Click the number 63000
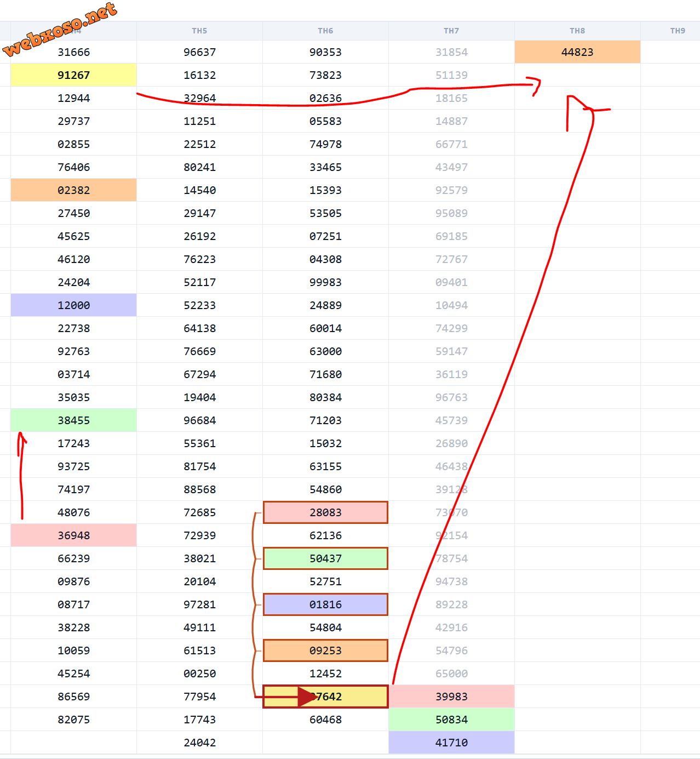Image resolution: width=700 pixels, height=759 pixels. (x=325, y=351)
